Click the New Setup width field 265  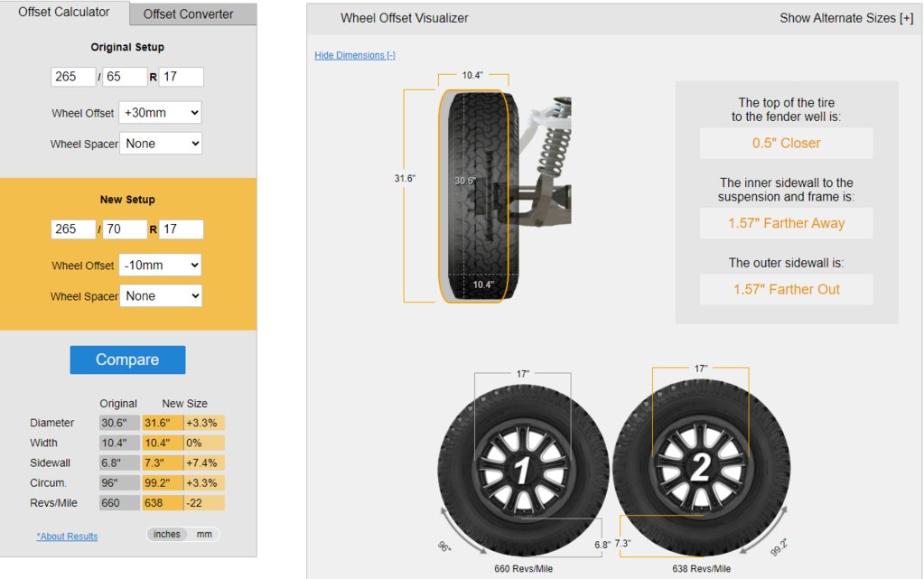[73, 229]
